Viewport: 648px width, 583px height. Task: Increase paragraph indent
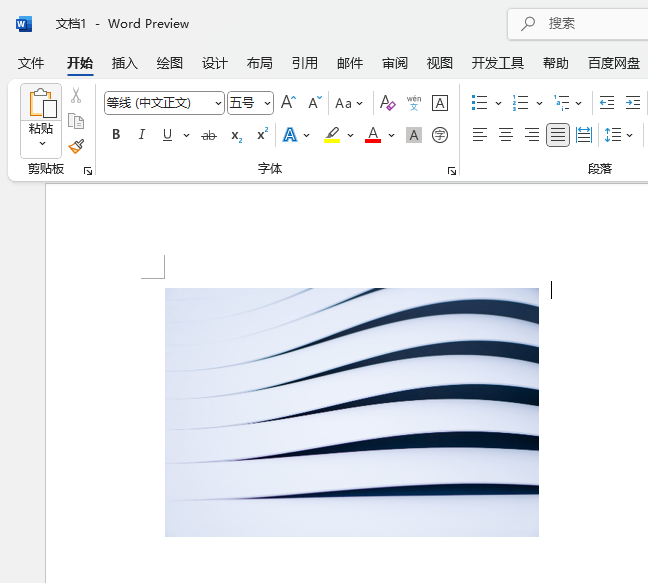pyautogui.click(x=633, y=102)
